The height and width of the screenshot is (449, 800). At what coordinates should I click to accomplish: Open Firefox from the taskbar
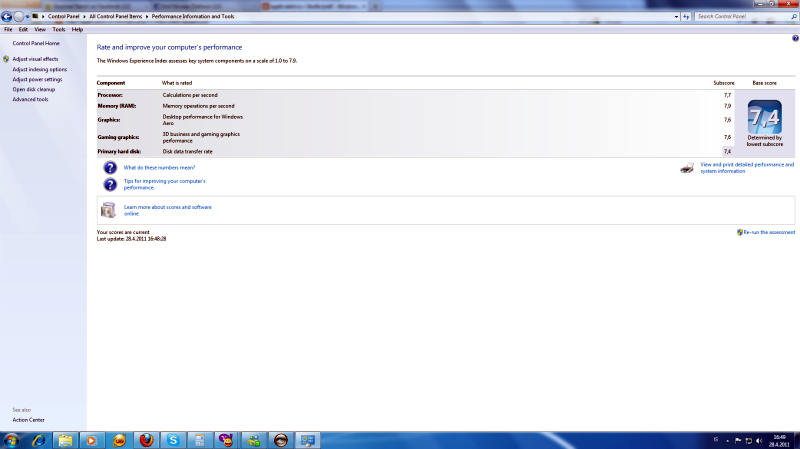[147, 439]
